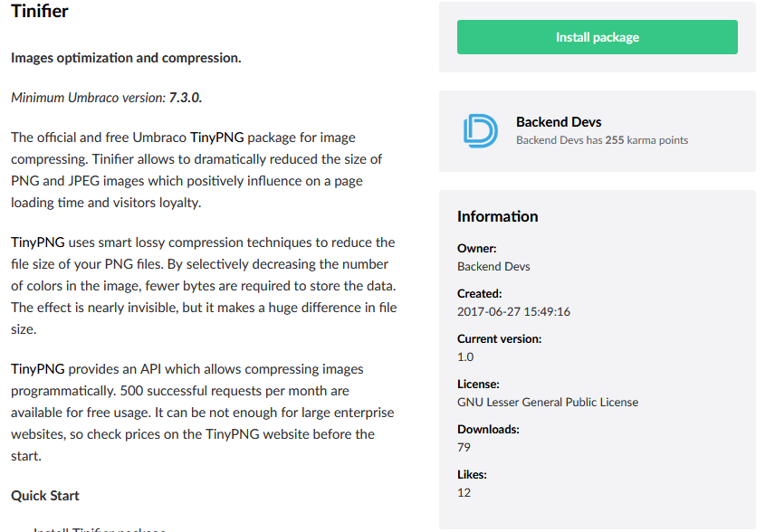This screenshot has height=532, width=775.
Task: Follow the TinyPNG link before 'provides an API'
Action: [x=37, y=369]
